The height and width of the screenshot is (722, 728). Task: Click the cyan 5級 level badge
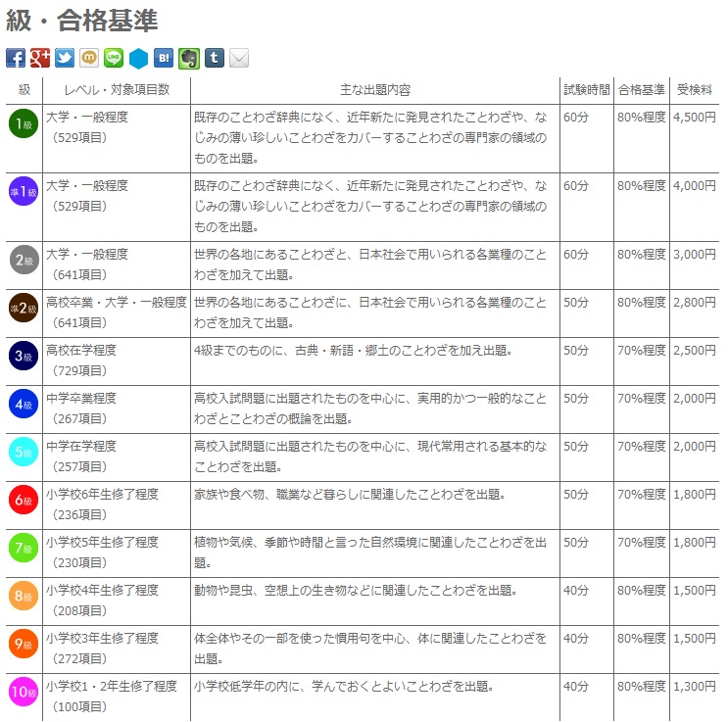23,453
